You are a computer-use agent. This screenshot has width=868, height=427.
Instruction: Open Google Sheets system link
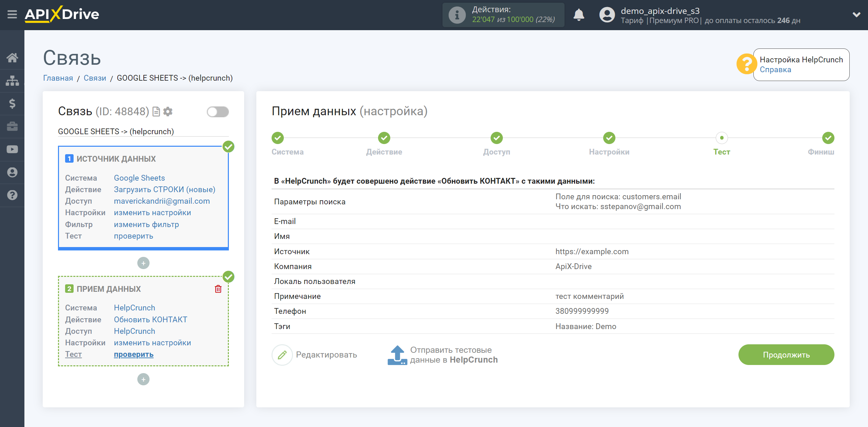(139, 178)
